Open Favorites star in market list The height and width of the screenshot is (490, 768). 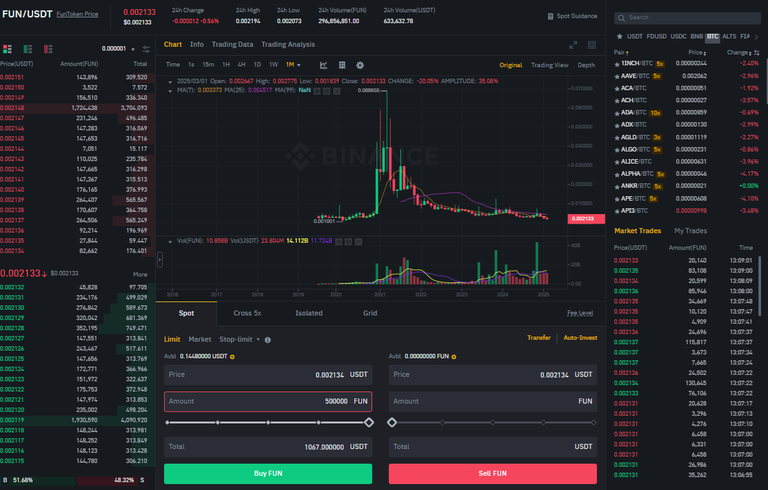click(x=620, y=36)
